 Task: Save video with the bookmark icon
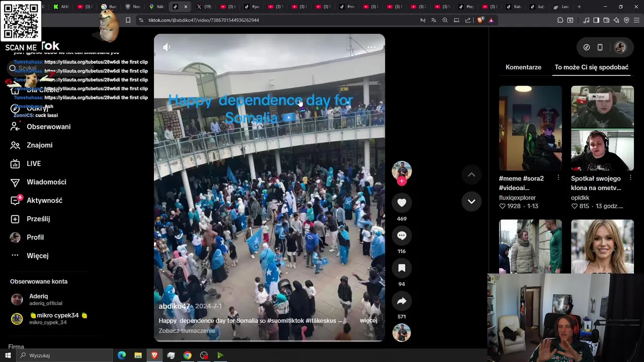point(401,268)
